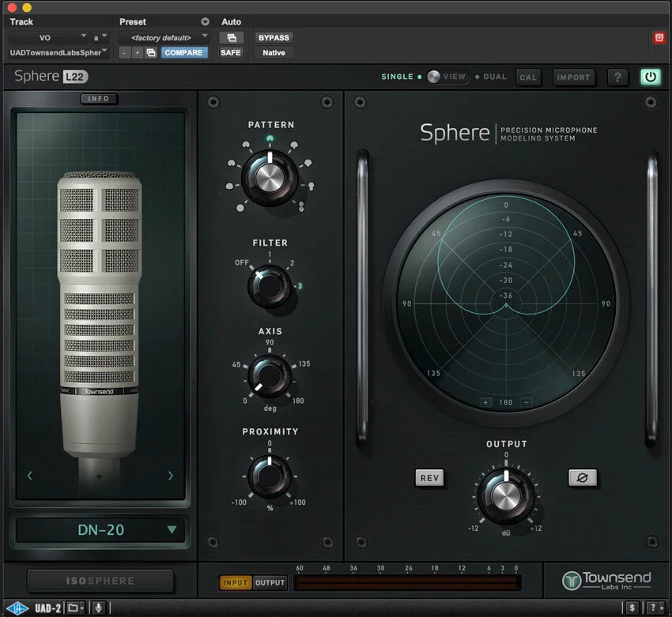Click the Native format button
This screenshot has height=617, width=672.
(274, 53)
